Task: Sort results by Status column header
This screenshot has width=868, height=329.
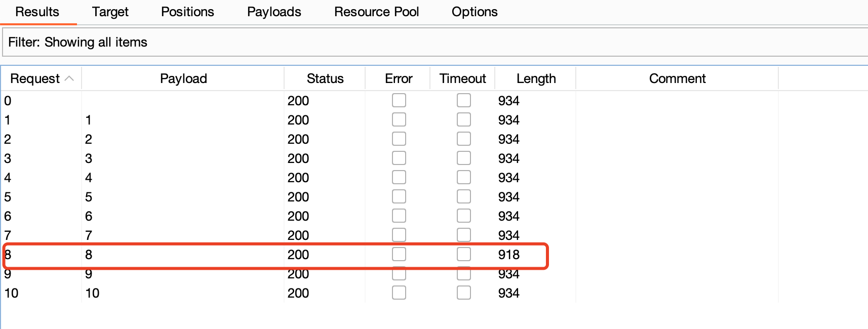Action: [325, 78]
